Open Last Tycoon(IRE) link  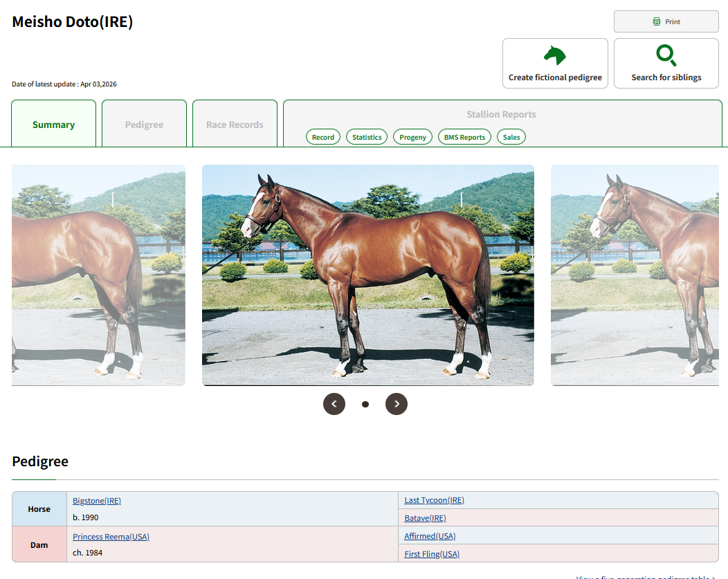(x=434, y=500)
